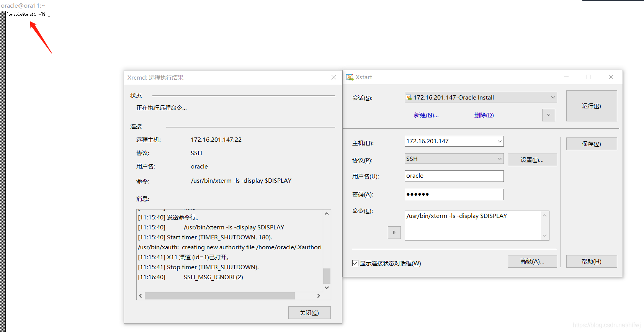
Task: Click the 删除(D) link
Action: pos(484,115)
